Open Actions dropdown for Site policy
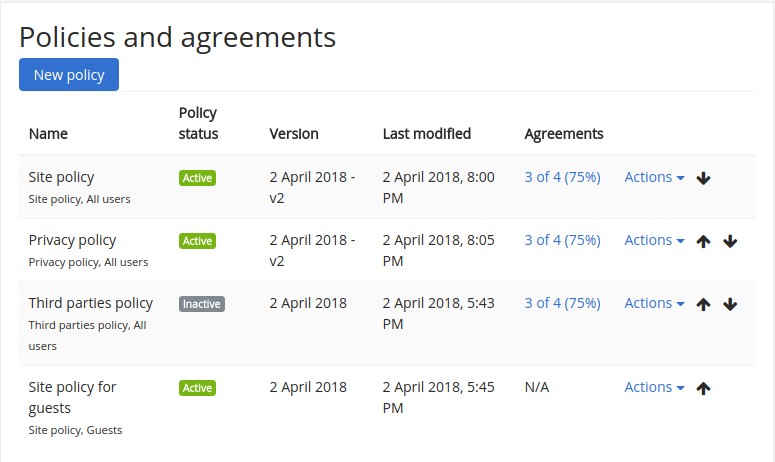 tap(654, 177)
